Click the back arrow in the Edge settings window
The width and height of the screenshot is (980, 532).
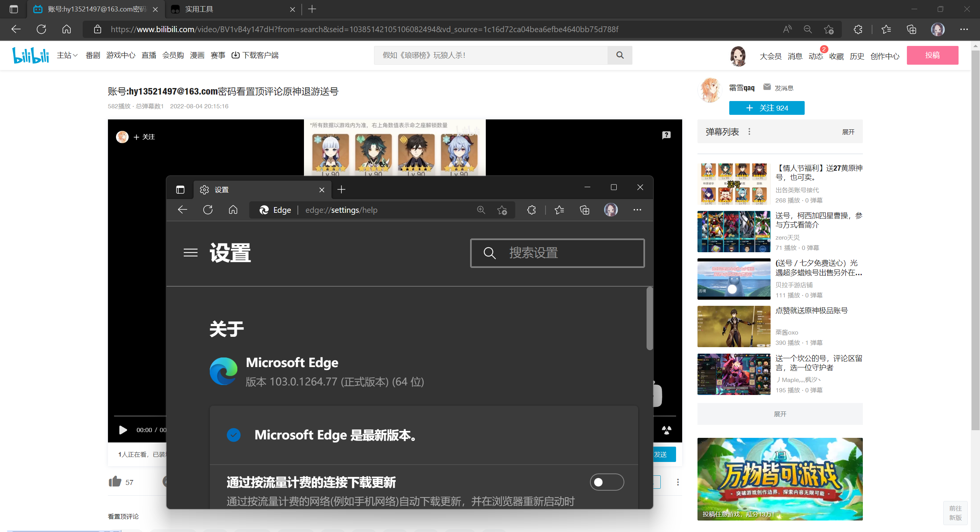point(183,210)
